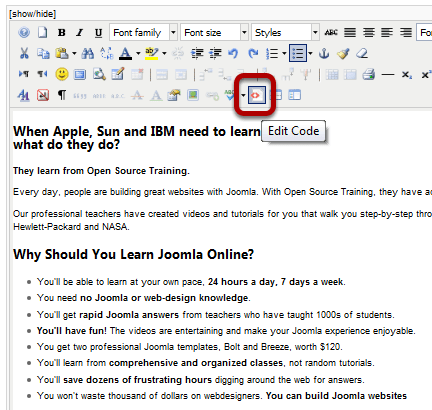Apply text color with A icon

(126, 53)
